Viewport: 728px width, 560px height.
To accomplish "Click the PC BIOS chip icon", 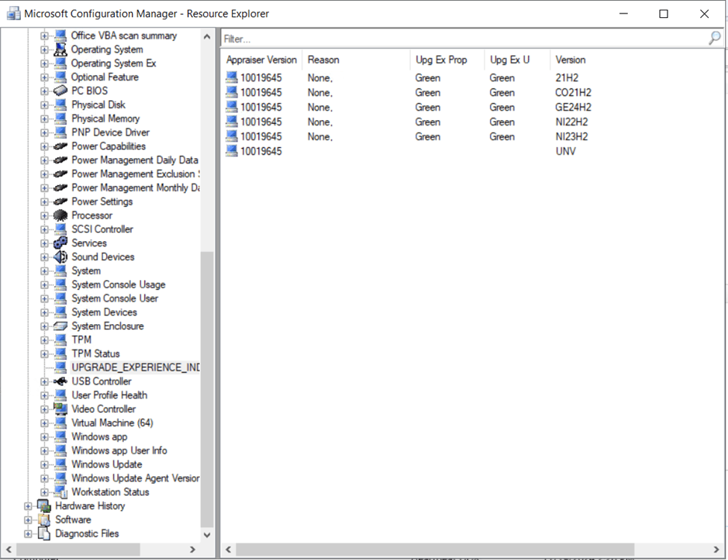I will tap(60, 91).
